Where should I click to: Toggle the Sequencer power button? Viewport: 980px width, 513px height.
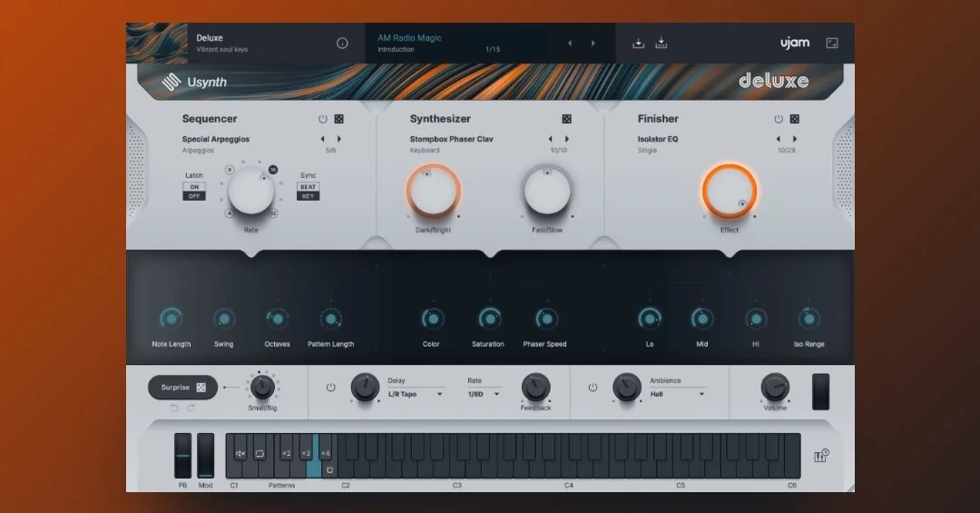click(x=322, y=119)
